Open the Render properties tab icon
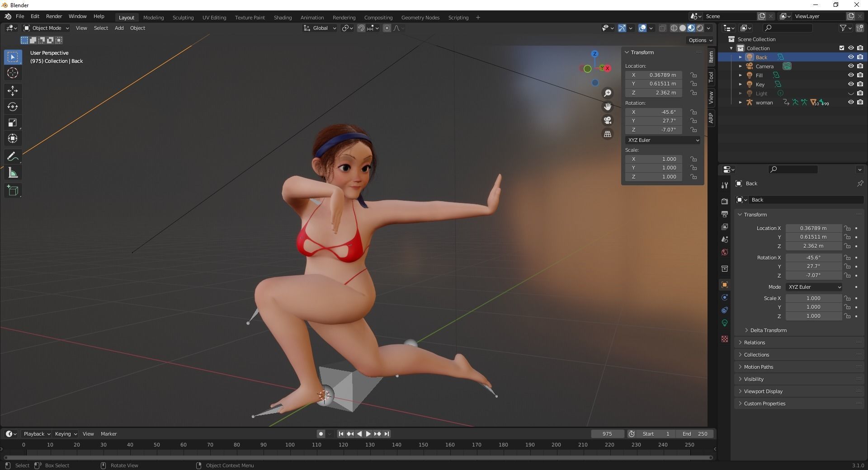This screenshot has width=868, height=470. click(x=725, y=201)
